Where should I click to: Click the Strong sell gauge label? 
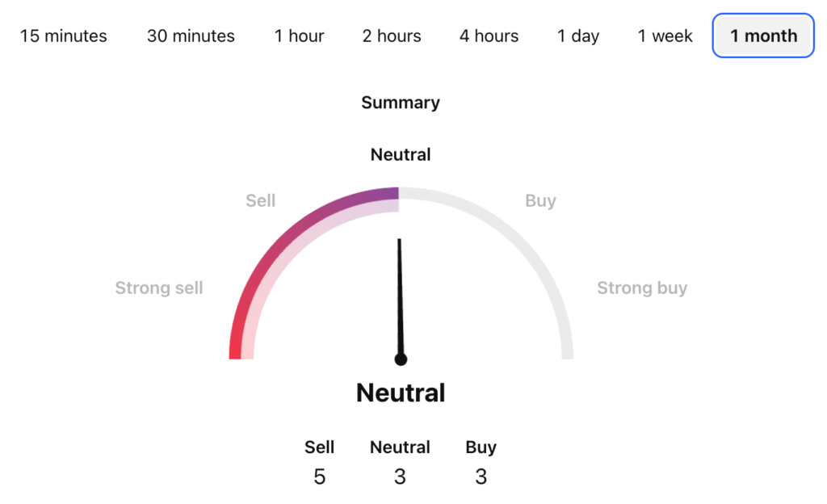pyautogui.click(x=159, y=288)
